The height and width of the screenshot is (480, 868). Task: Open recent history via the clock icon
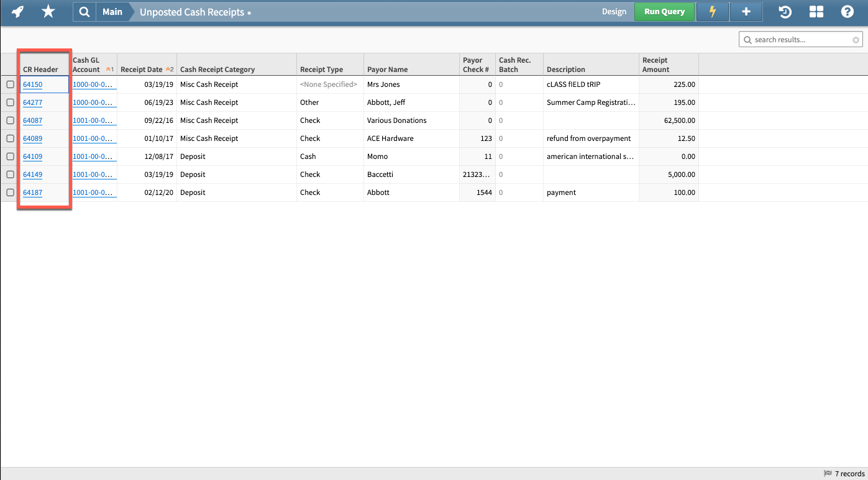784,11
